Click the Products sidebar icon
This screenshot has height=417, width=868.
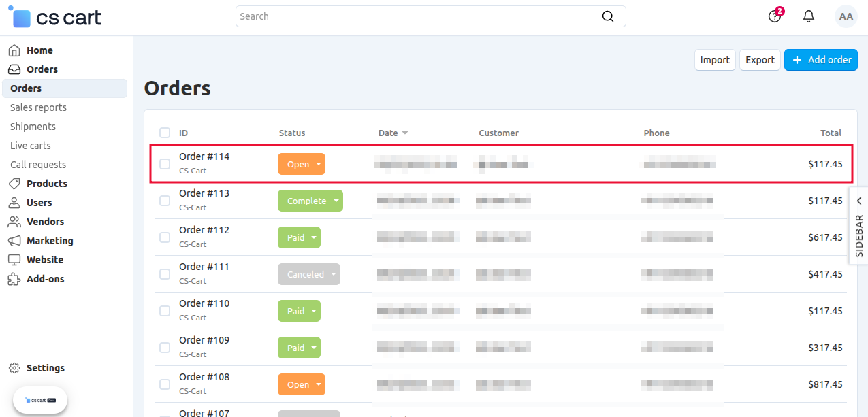coord(15,183)
